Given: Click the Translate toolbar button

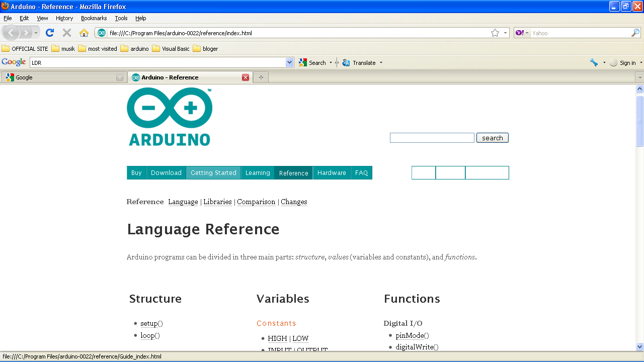Looking at the screenshot, I should (x=359, y=63).
